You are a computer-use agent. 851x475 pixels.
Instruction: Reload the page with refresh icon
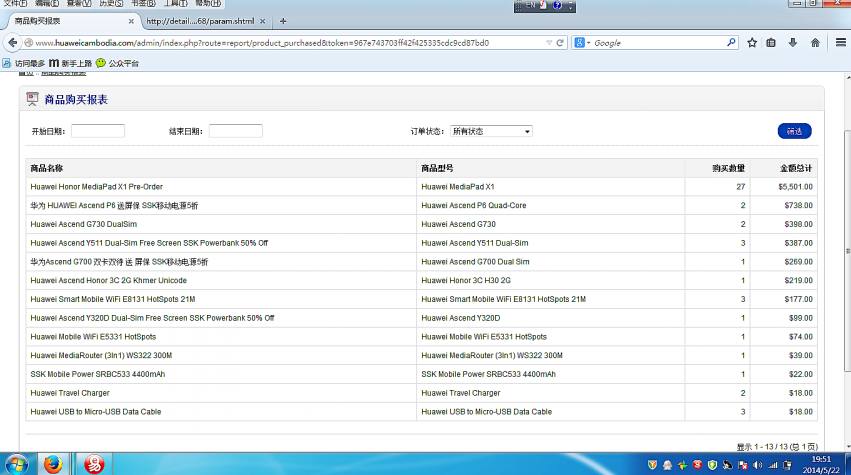[560, 42]
